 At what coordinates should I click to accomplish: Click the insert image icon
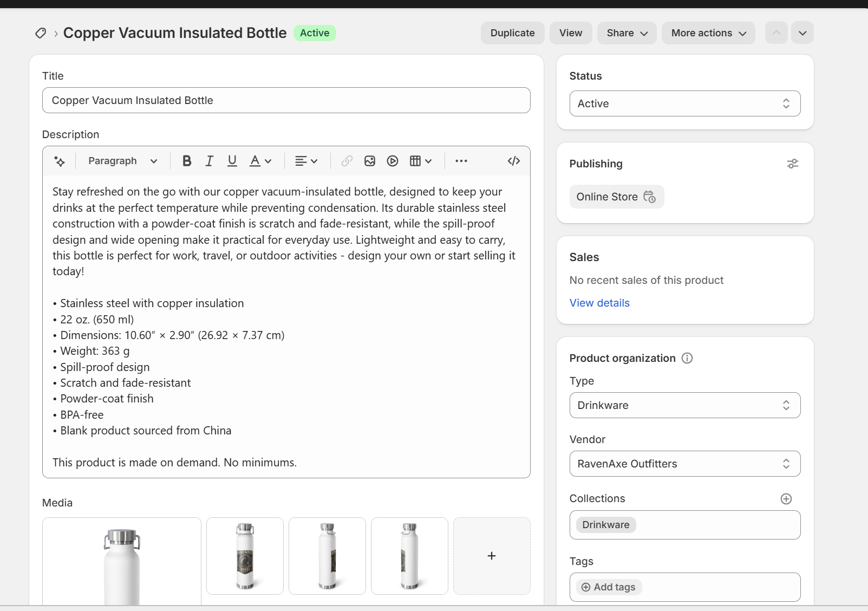click(x=370, y=161)
